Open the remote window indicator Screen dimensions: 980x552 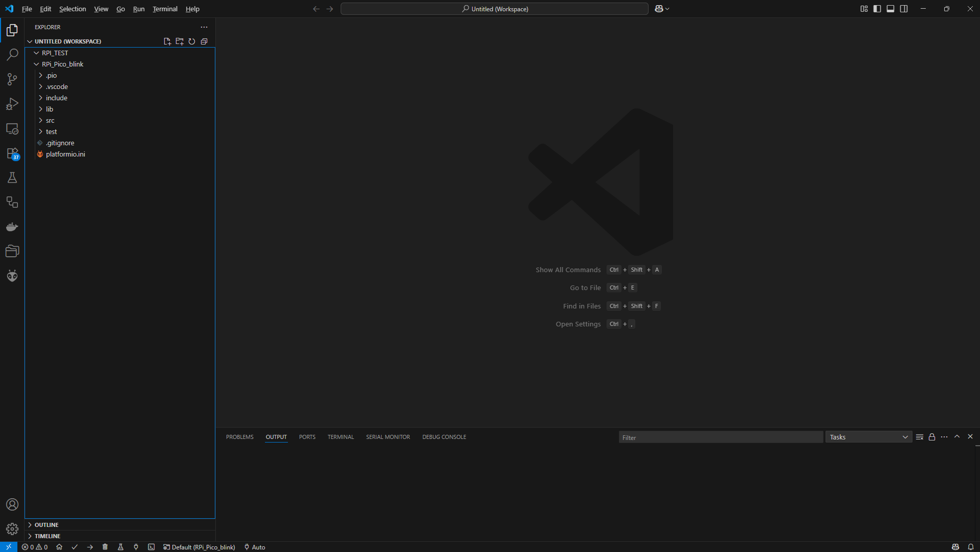(x=9, y=547)
